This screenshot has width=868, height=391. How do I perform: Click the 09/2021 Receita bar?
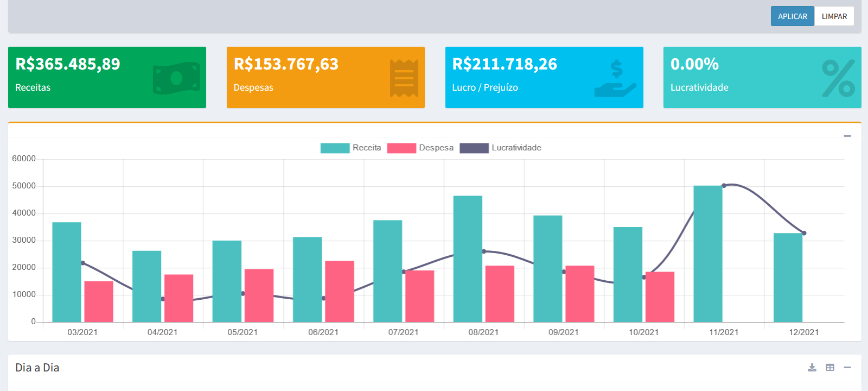click(x=548, y=269)
